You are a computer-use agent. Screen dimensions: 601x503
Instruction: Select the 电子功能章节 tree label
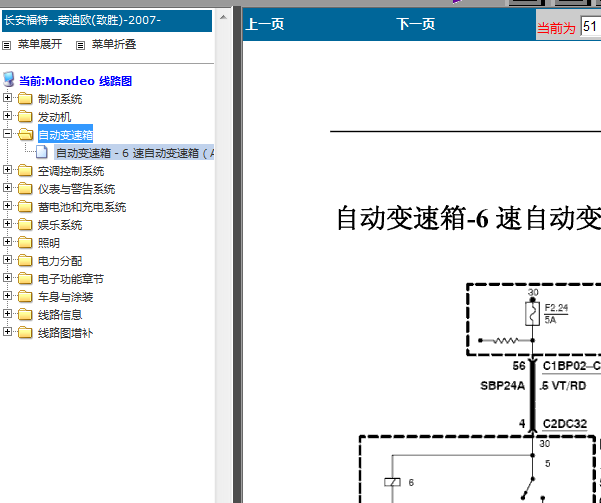coord(71,279)
